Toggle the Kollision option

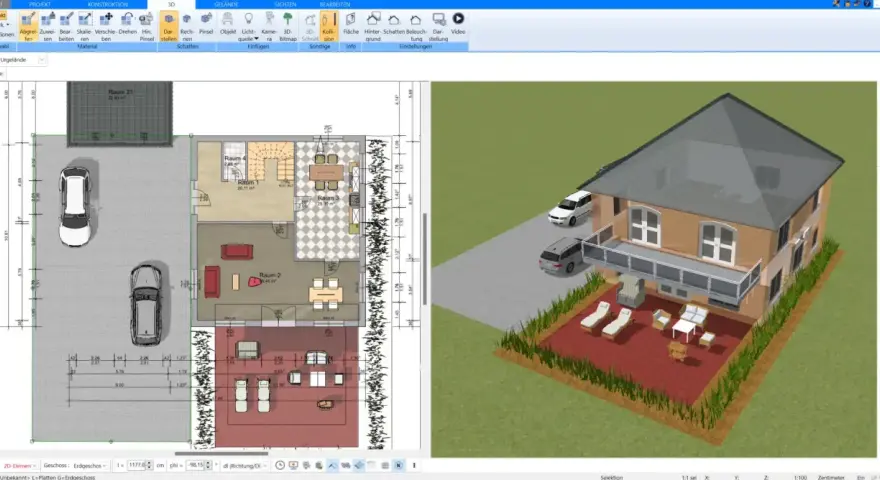point(329,26)
